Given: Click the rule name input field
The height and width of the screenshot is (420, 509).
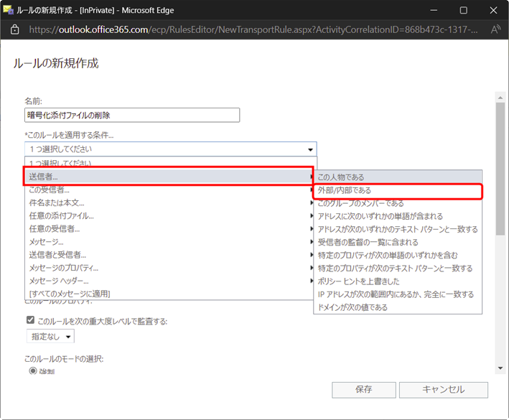Looking at the screenshot, I should point(132,115).
